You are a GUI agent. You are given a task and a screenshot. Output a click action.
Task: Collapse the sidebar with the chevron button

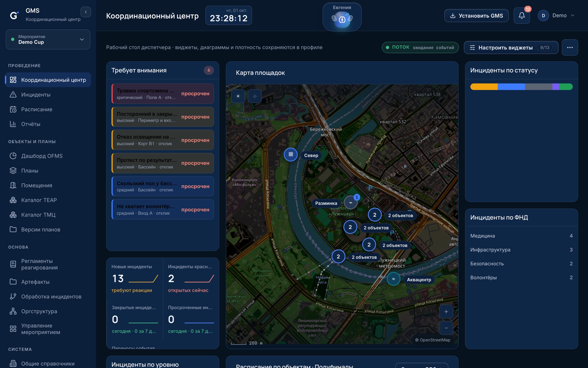click(86, 12)
